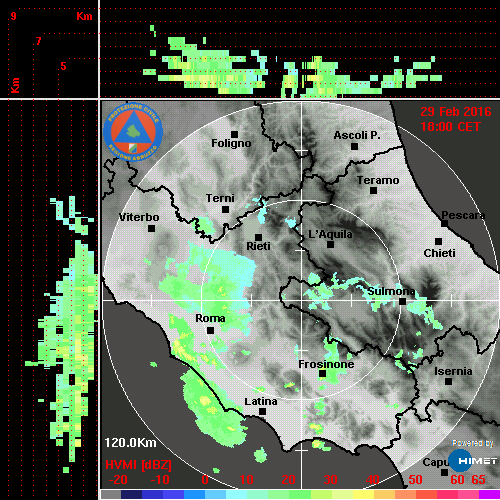Click the Terni city label
Image resolution: width=500 pixels, height=500 pixels.
220,198
